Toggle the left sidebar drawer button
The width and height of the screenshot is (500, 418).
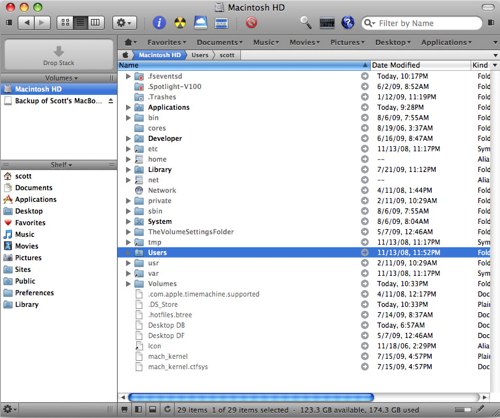[x=9, y=22]
